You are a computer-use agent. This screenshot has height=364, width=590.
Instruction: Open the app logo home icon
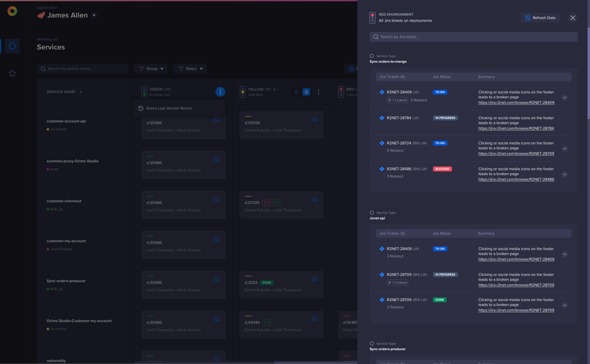[12, 11]
